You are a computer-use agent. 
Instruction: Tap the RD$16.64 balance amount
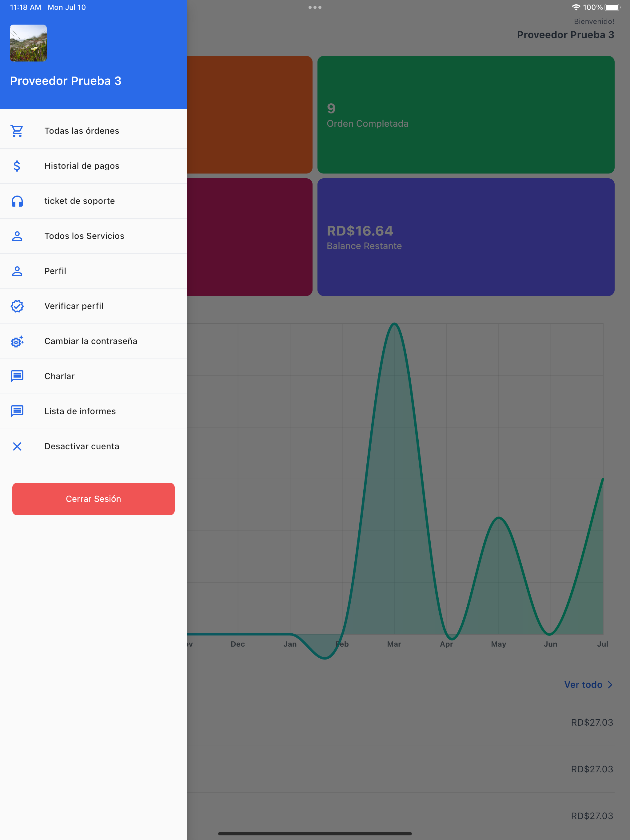360,231
